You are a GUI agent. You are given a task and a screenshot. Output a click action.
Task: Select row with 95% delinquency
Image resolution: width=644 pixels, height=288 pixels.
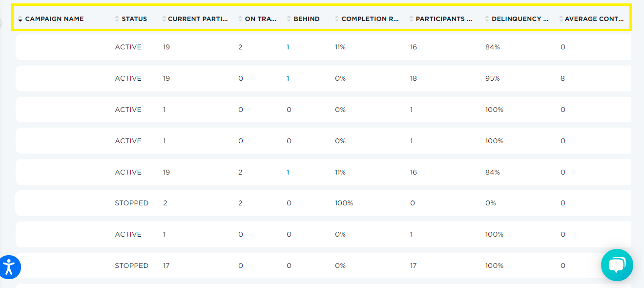point(323,78)
